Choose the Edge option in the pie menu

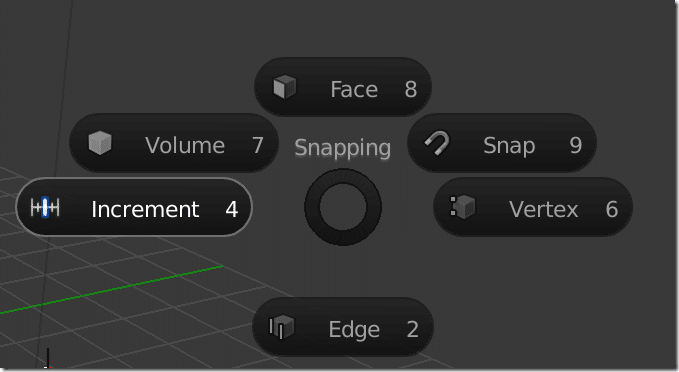pyautogui.click(x=343, y=327)
